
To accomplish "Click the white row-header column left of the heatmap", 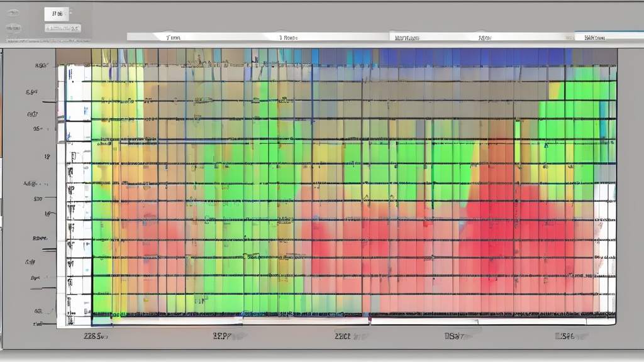I will (x=74, y=189).
